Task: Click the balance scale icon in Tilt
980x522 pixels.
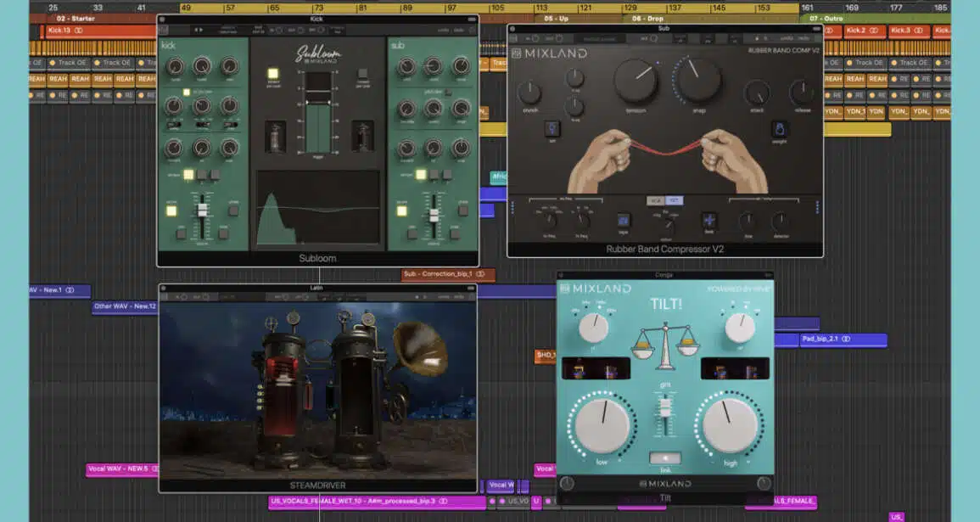Action: click(665, 347)
